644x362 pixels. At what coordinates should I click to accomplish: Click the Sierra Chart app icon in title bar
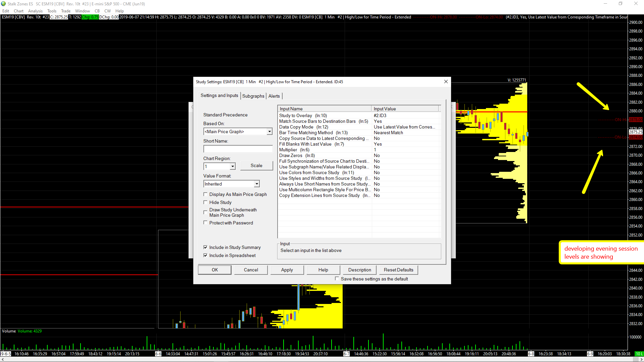click(3, 4)
